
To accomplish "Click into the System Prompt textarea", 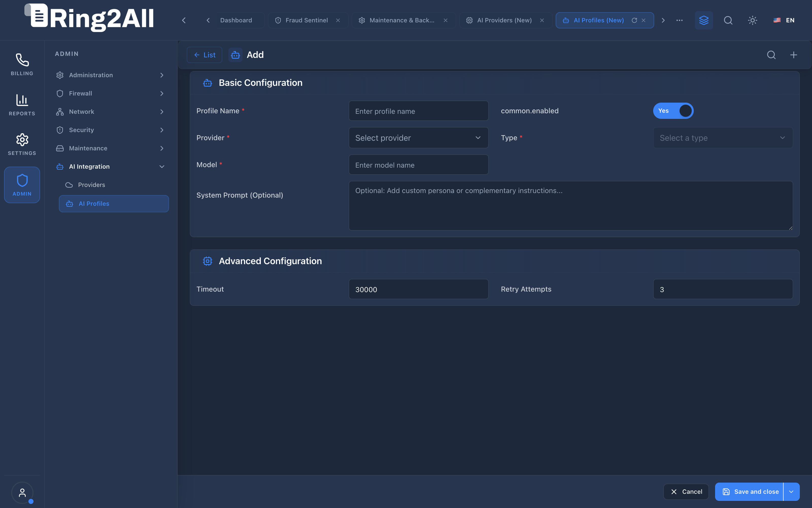I will click(x=571, y=206).
